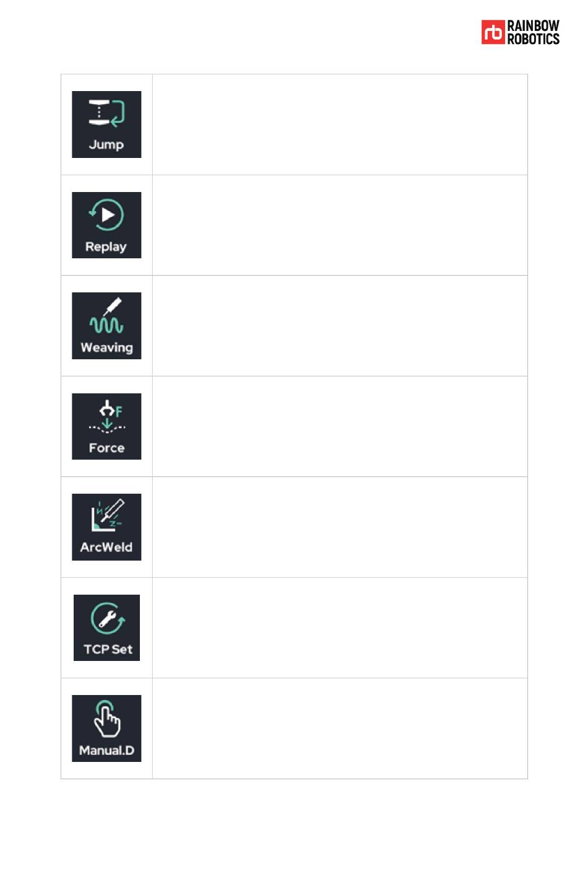Click the RAINBOW ROBOTICS brand text

click(x=534, y=32)
